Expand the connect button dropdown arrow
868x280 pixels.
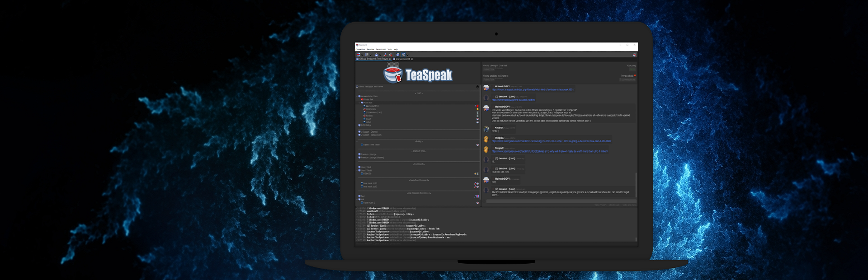coord(362,55)
